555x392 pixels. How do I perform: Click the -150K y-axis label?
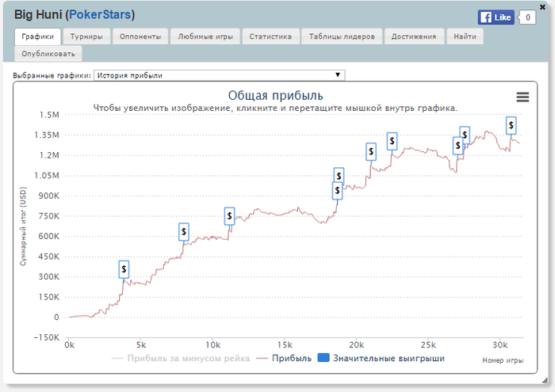pos(46,337)
